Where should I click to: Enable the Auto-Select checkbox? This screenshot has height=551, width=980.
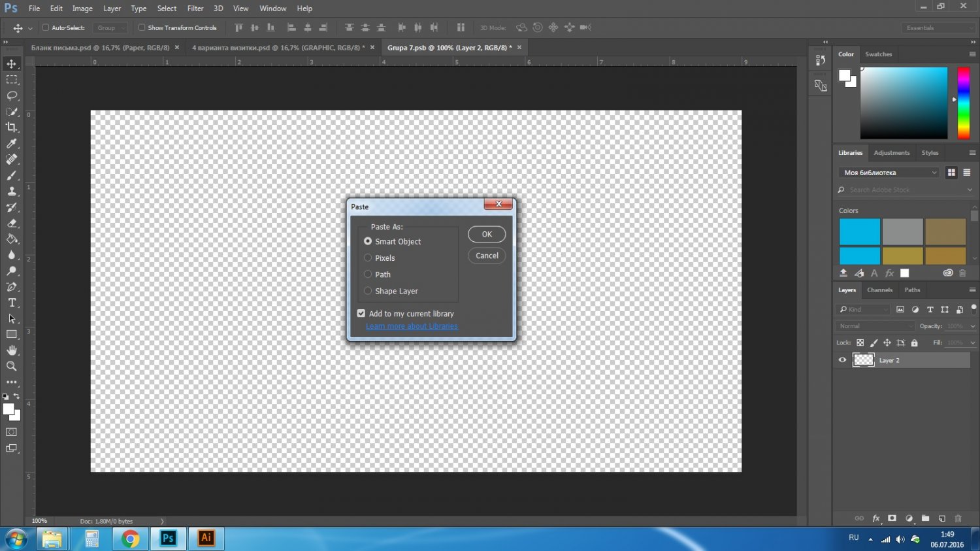[x=46, y=27]
